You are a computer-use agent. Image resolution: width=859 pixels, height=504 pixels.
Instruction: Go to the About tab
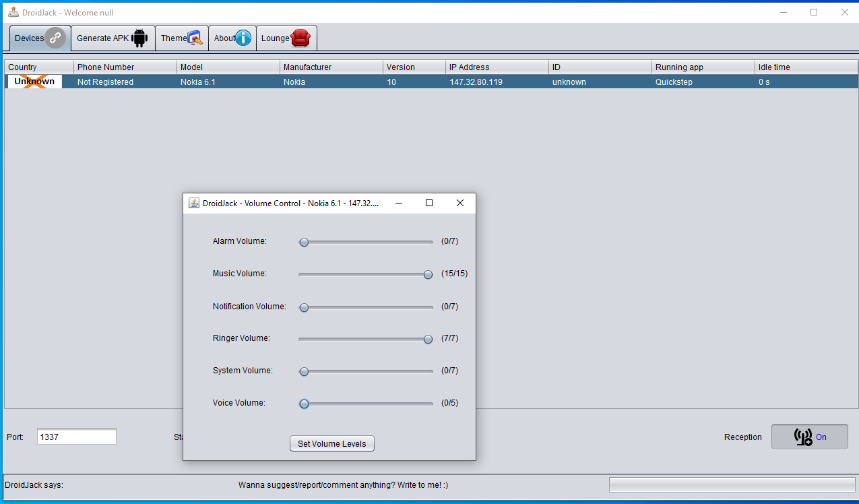(x=232, y=38)
